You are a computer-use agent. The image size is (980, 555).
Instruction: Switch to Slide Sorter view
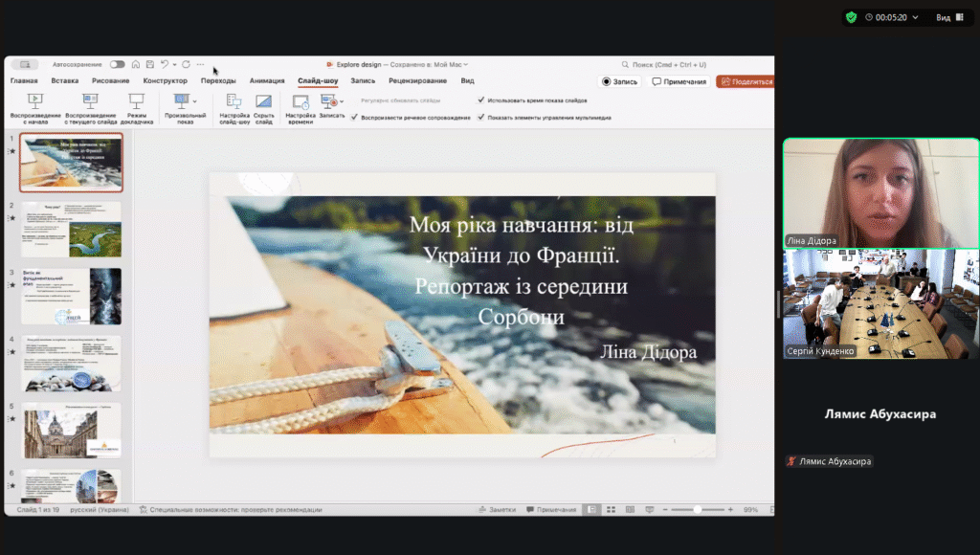coord(611,509)
